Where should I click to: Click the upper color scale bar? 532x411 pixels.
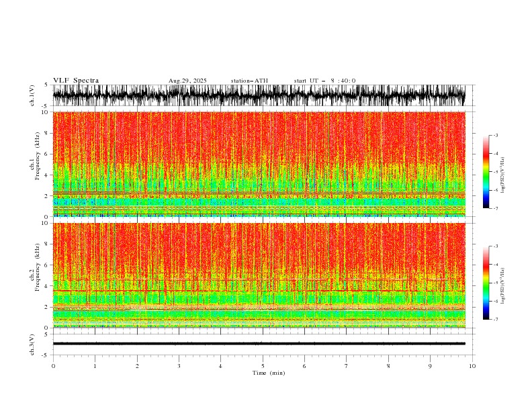[x=486, y=172]
